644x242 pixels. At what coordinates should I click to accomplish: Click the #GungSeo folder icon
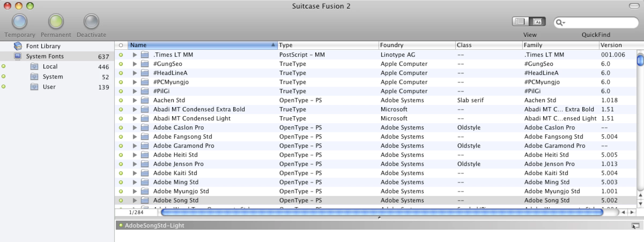(145, 64)
